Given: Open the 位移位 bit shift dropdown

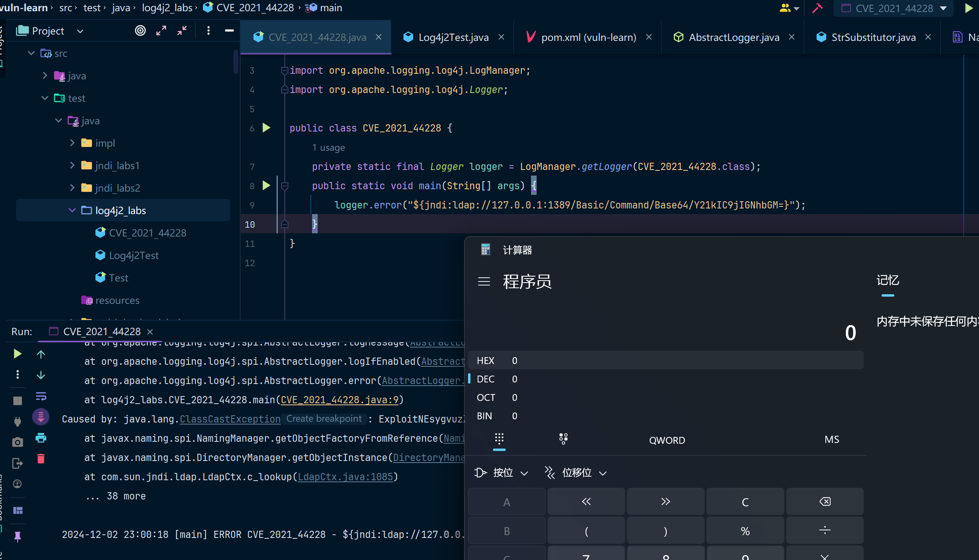Looking at the screenshot, I should click(576, 473).
